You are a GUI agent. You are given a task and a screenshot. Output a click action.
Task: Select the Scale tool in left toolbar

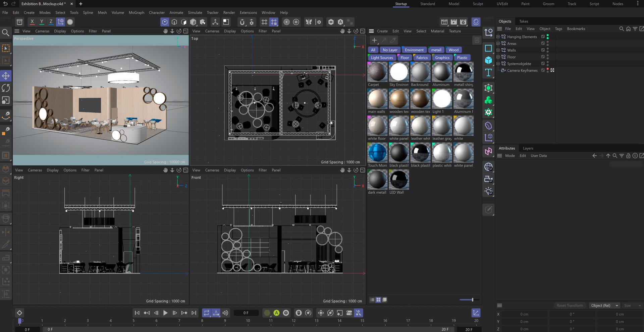tap(6, 100)
